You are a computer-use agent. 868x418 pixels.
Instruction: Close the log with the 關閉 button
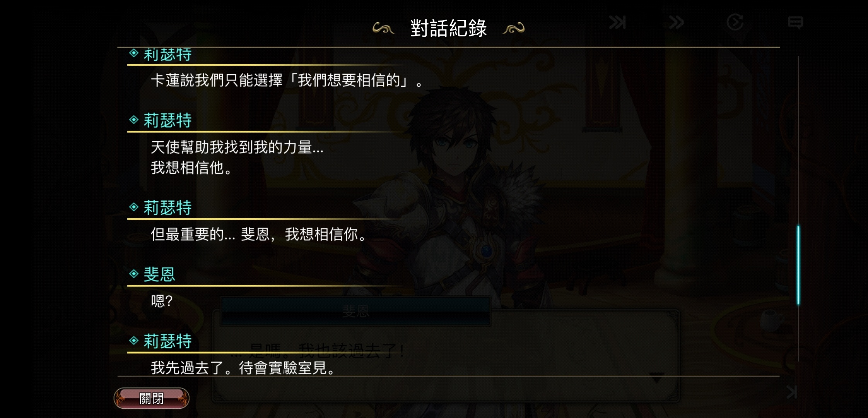tap(151, 398)
